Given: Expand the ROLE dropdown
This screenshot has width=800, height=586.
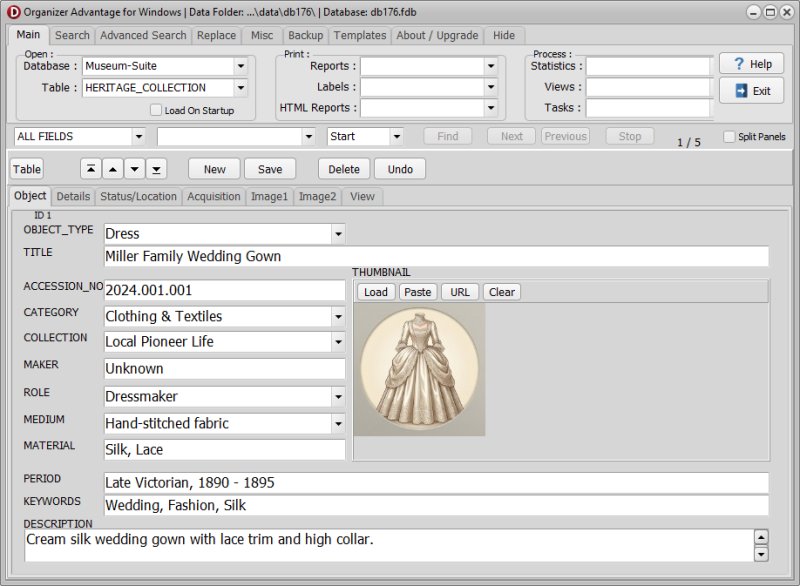Looking at the screenshot, I should (338, 396).
